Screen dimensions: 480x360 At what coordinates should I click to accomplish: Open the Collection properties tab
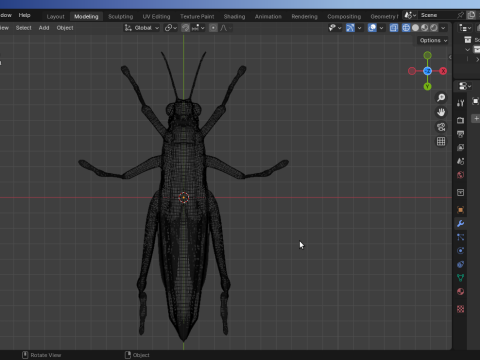click(x=461, y=192)
